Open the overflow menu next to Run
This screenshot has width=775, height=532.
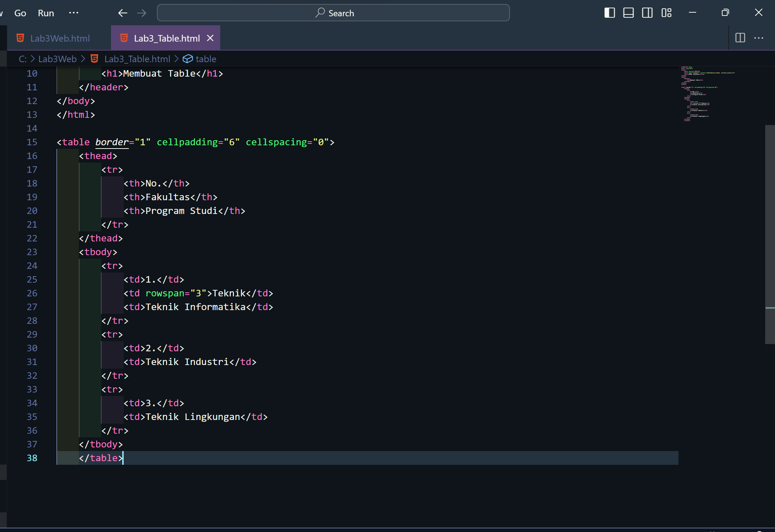(x=73, y=13)
